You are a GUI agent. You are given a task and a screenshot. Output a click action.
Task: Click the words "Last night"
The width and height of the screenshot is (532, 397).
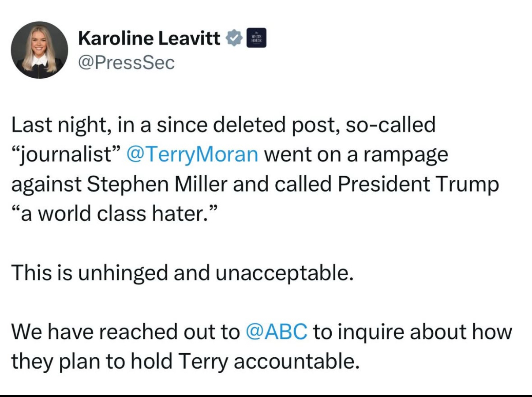click(57, 125)
